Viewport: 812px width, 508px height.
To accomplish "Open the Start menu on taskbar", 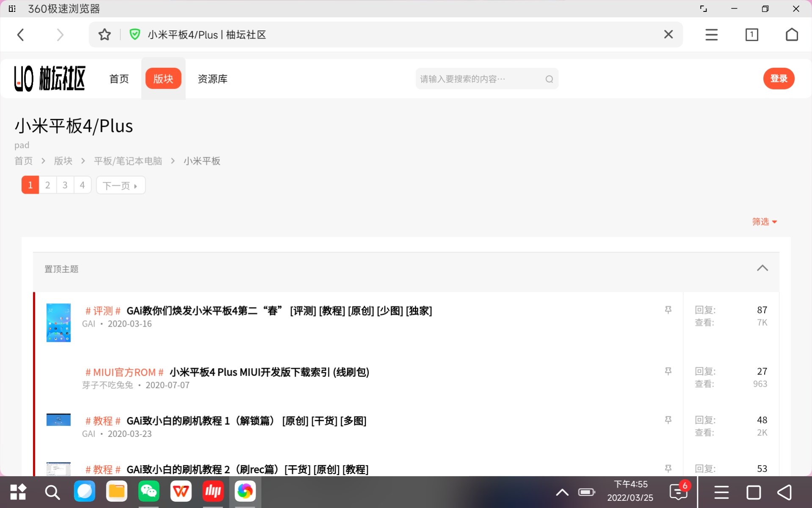I will point(18,492).
